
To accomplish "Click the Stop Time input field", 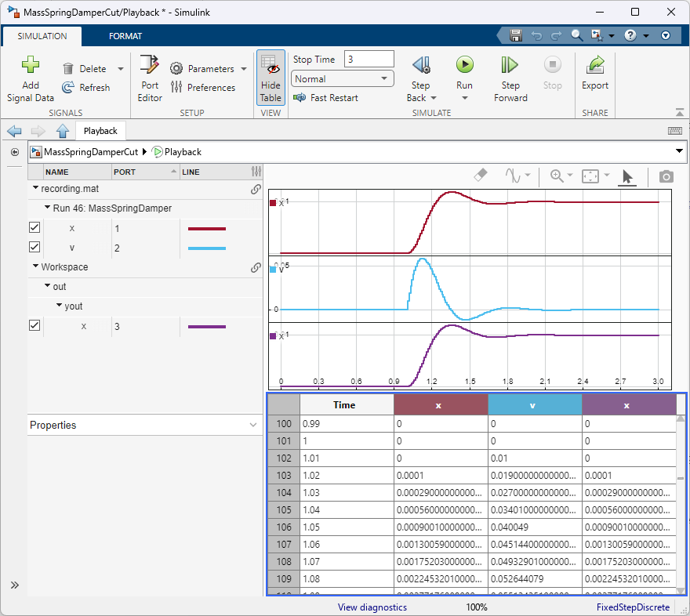I will (369, 60).
